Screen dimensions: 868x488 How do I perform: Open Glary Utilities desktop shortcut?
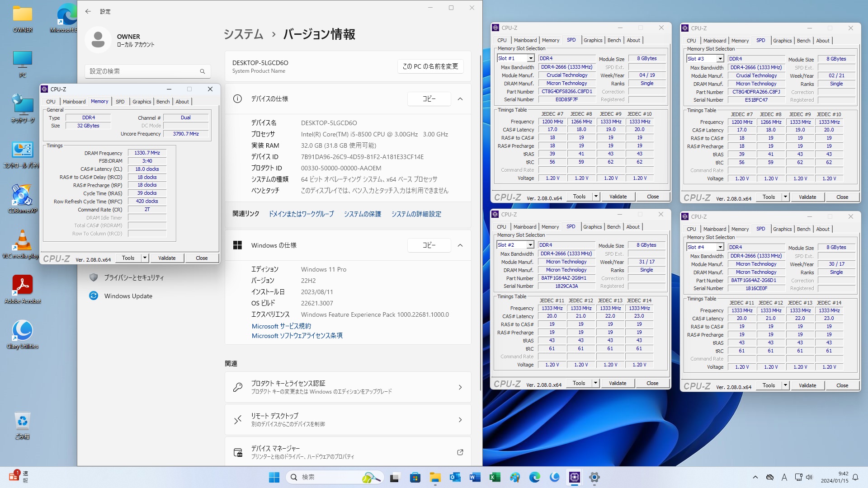coord(22,331)
